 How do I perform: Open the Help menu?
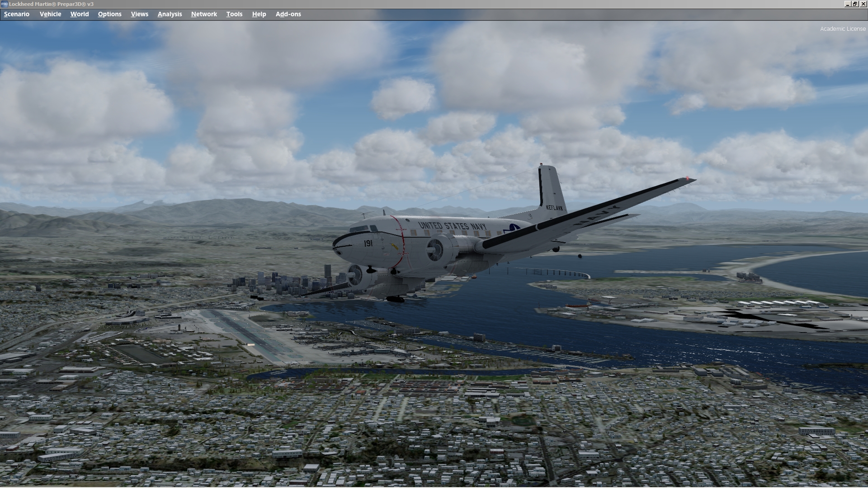(259, 14)
